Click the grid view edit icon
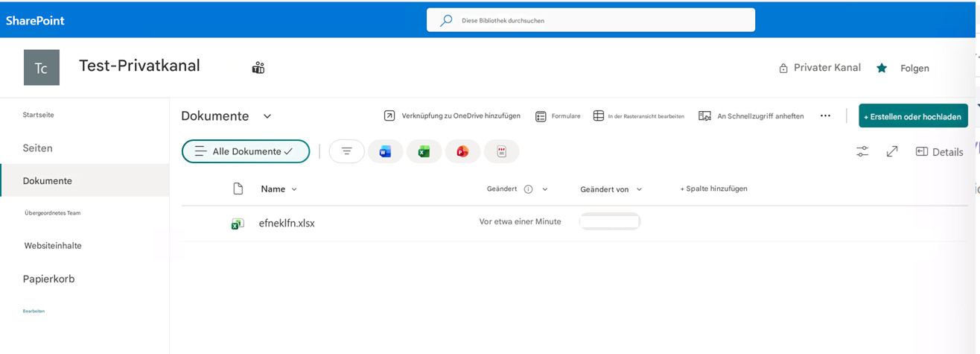 coord(599,116)
